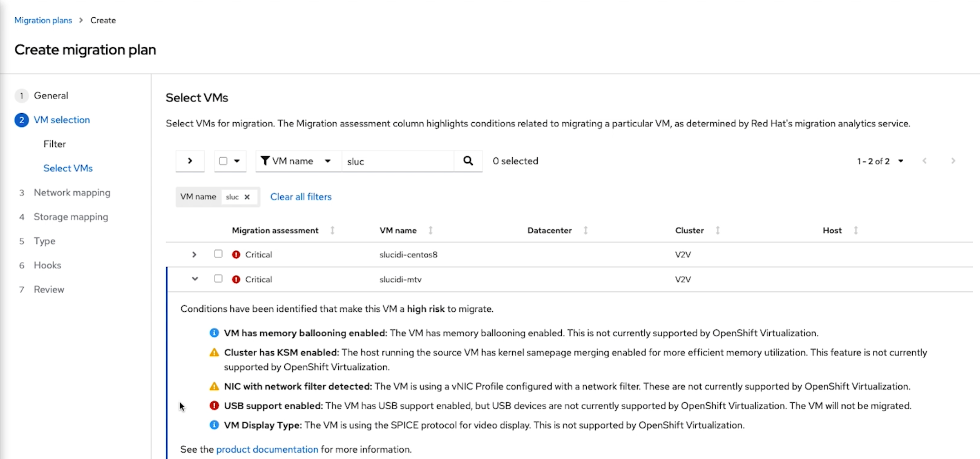Click the sort icon on the VM name column
Image resolution: width=980 pixels, height=459 pixels.
pyautogui.click(x=431, y=230)
